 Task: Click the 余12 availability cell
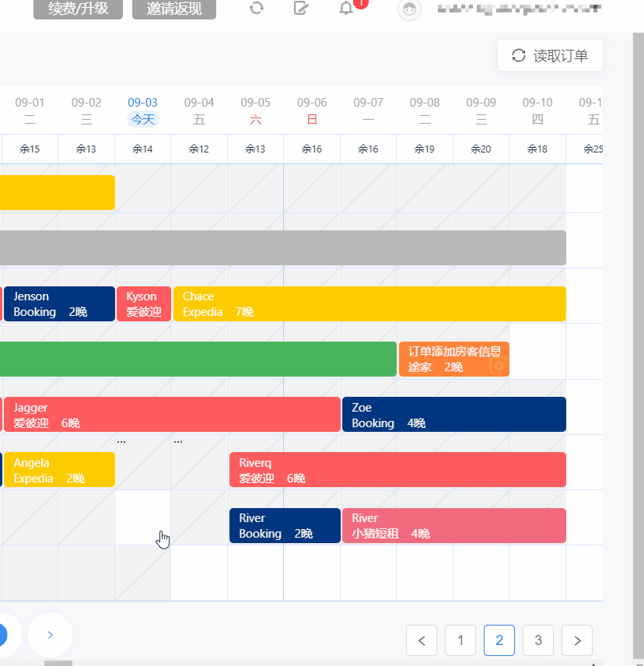coord(199,149)
